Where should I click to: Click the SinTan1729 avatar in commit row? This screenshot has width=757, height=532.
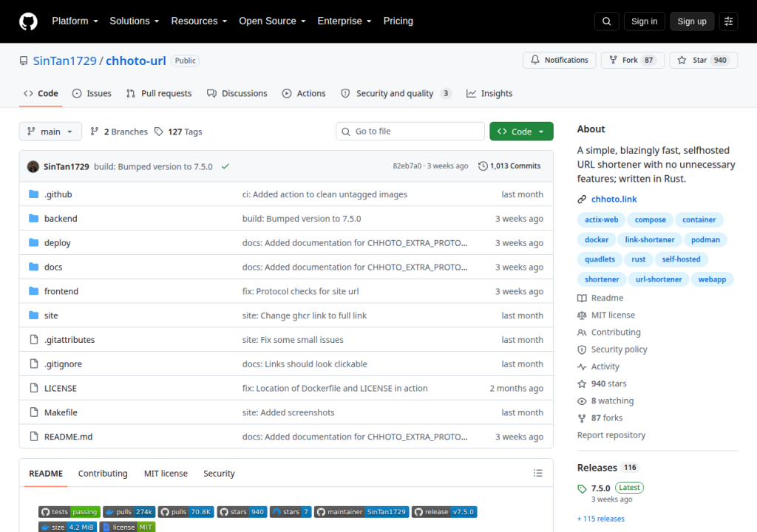(33, 166)
